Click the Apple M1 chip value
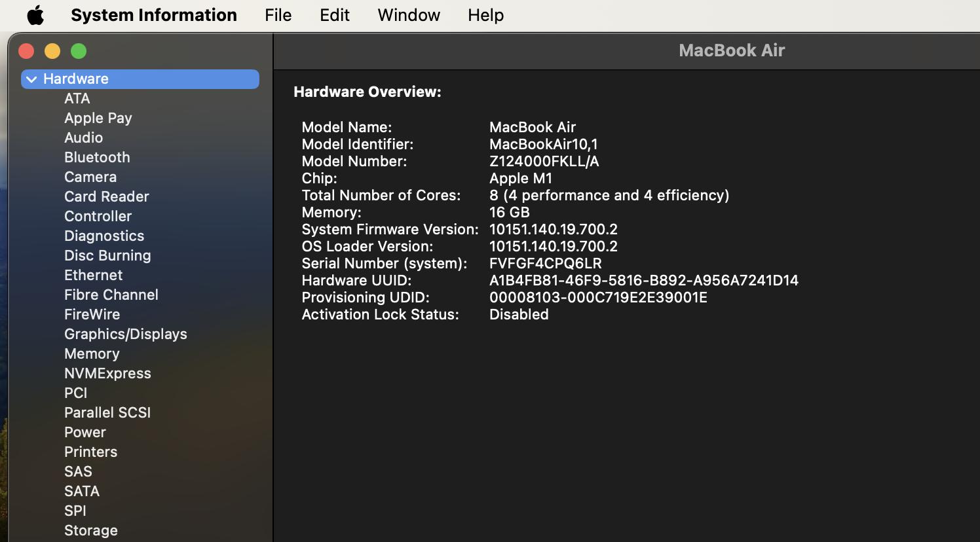 [x=521, y=178]
